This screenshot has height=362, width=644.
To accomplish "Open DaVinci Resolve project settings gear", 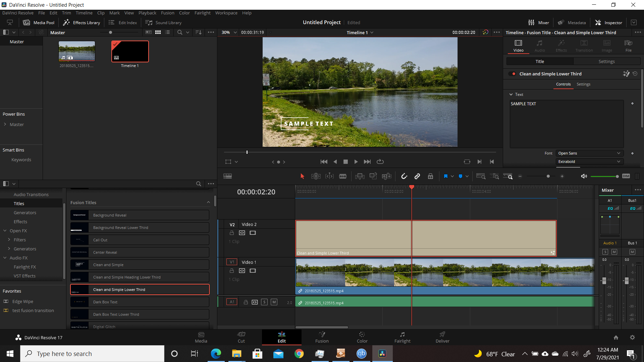I will [632, 338].
